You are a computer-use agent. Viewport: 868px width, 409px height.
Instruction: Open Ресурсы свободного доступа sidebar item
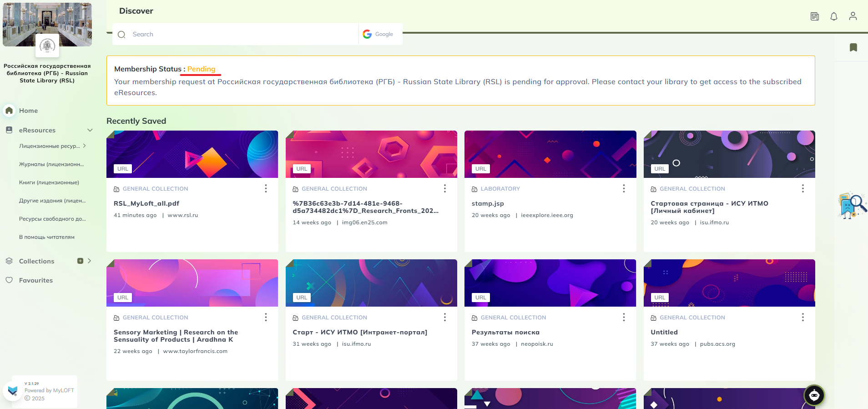pyautogui.click(x=52, y=219)
